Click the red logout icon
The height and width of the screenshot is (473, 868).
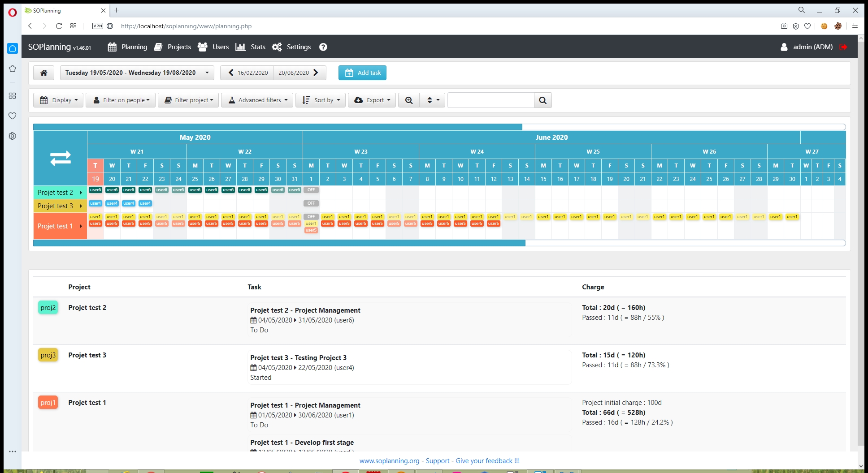pos(843,47)
